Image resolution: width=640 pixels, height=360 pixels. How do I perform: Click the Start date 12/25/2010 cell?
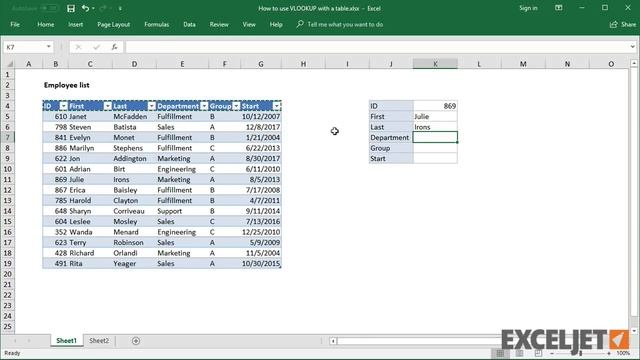coord(261,232)
